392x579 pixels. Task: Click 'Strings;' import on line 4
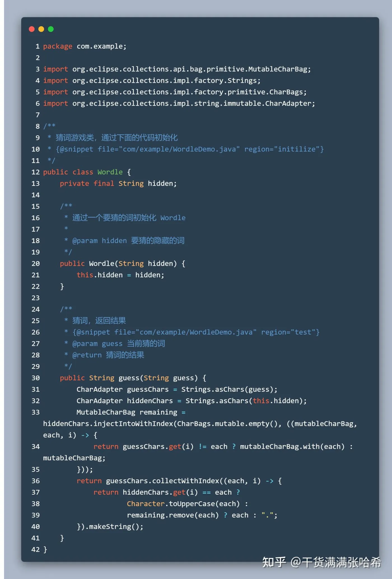244,81
